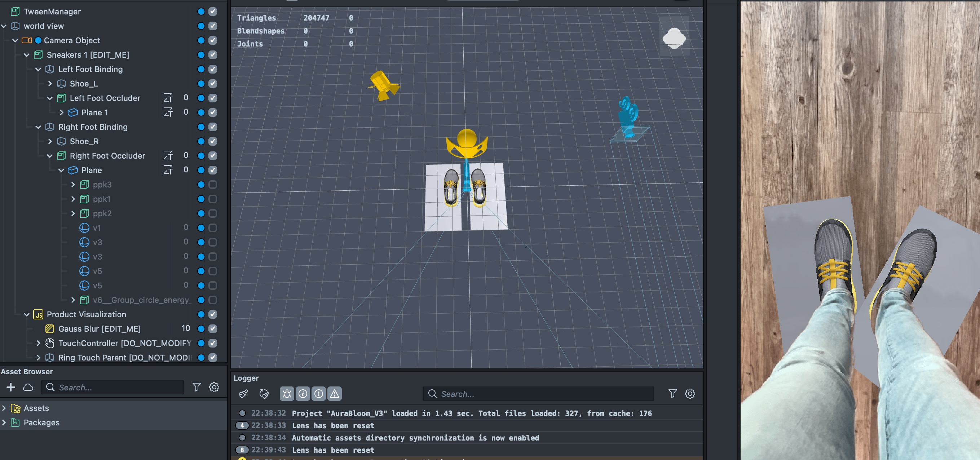
Task: Expand the Assets folder
Action: point(4,408)
